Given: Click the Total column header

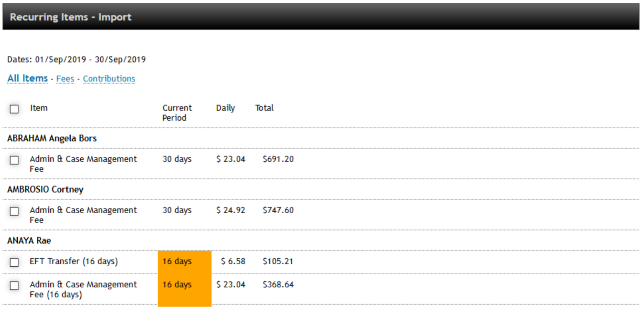Looking at the screenshot, I should (264, 108).
